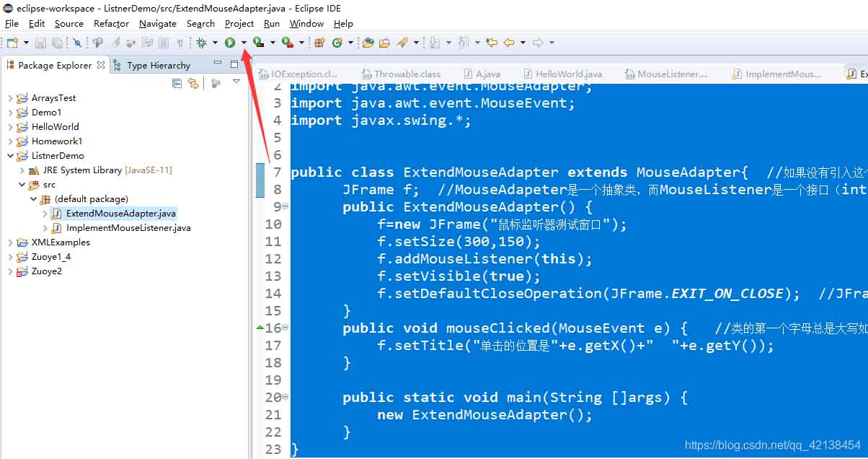Maximize the Package Explorer panel
This screenshot has width=868, height=459.
tap(234, 64)
